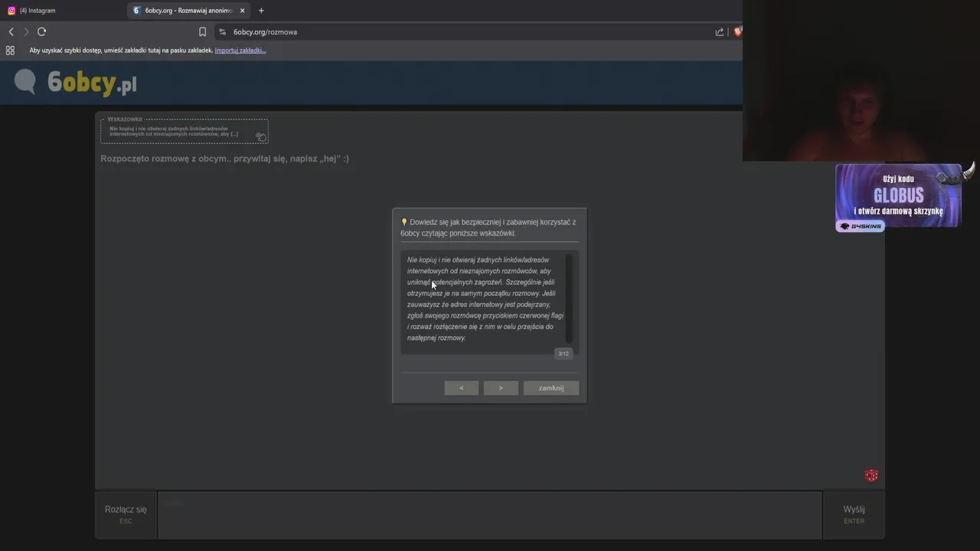
Task: Click the chat message input field
Action: click(490, 515)
